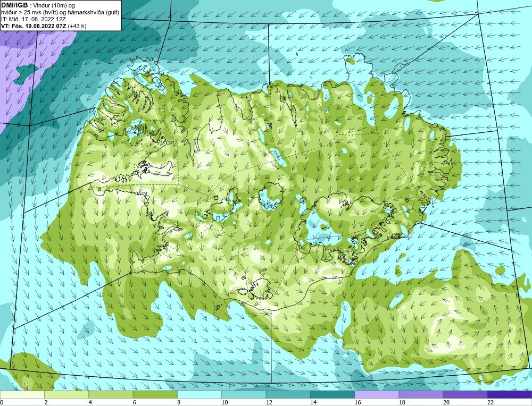
Task: Select the 8–10 m/s light cyan swatch
Action: point(199,394)
